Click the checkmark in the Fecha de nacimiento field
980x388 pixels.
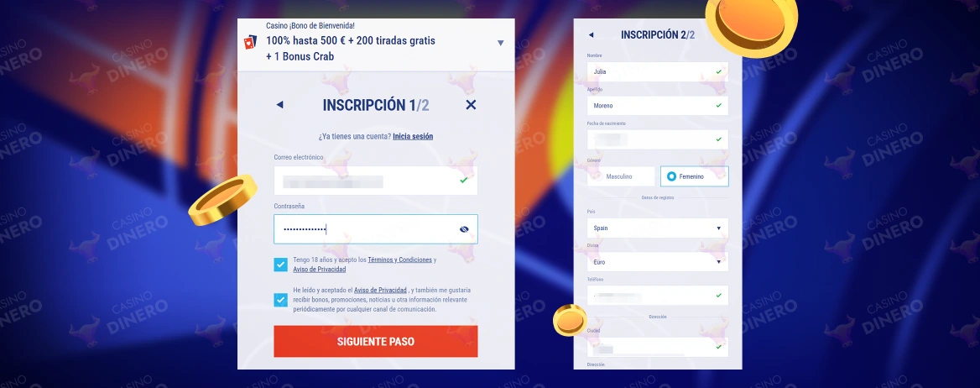718,139
